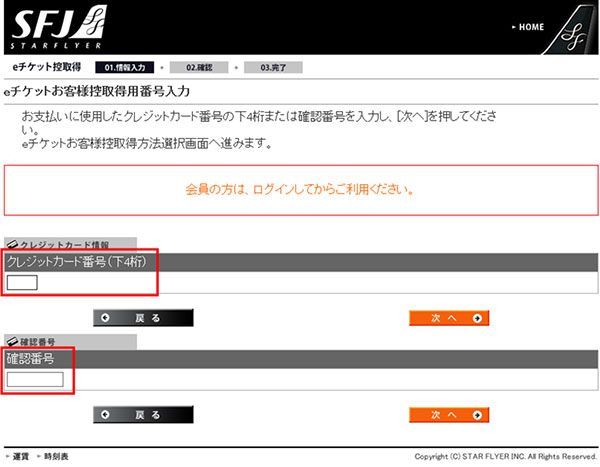Click right arrow icon on upper 次へ button
This screenshot has height=467, width=600.
[x=477, y=318]
